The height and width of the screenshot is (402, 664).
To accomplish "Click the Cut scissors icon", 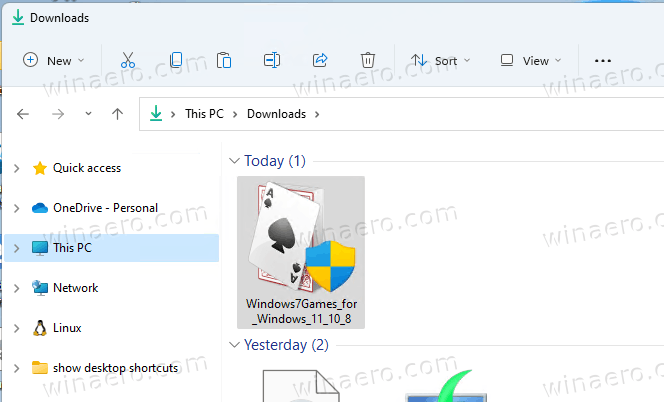I will point(127,60).
